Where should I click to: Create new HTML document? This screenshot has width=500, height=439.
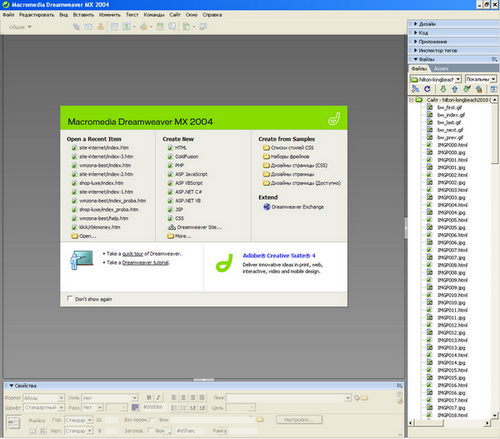(x=181, y=148)
